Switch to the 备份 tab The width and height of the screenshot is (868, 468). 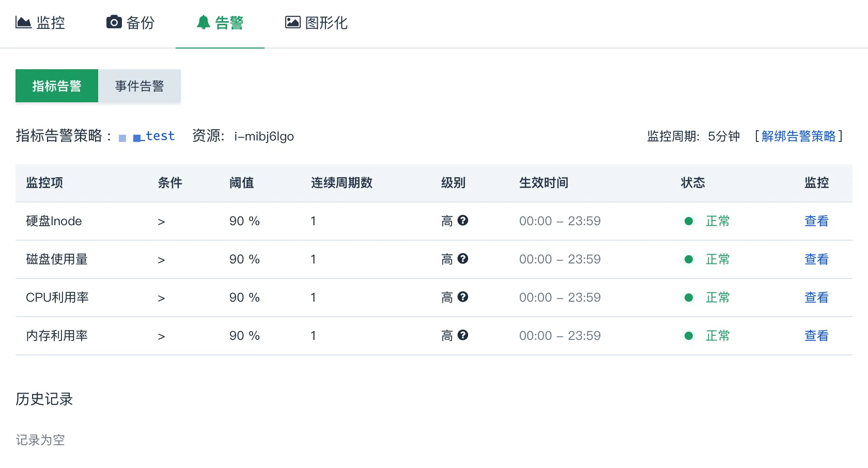130,23
